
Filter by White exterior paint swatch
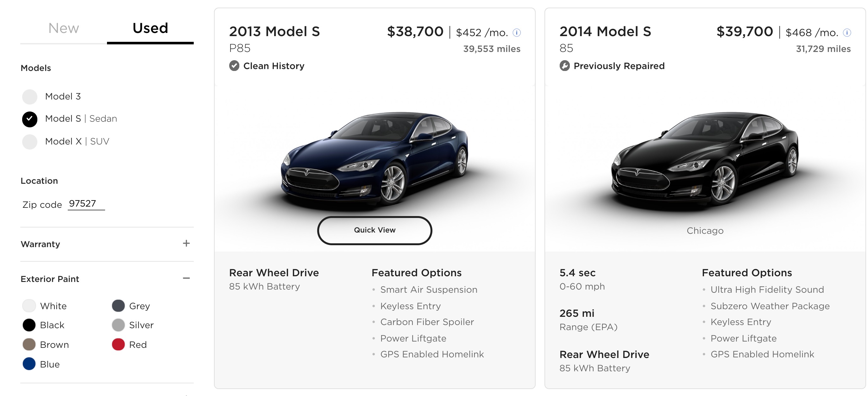point(29,306)
